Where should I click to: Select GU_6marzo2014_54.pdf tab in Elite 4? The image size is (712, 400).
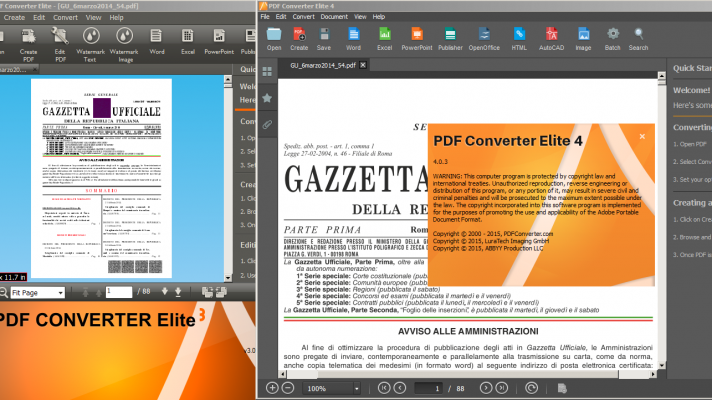tap(322, 65)
